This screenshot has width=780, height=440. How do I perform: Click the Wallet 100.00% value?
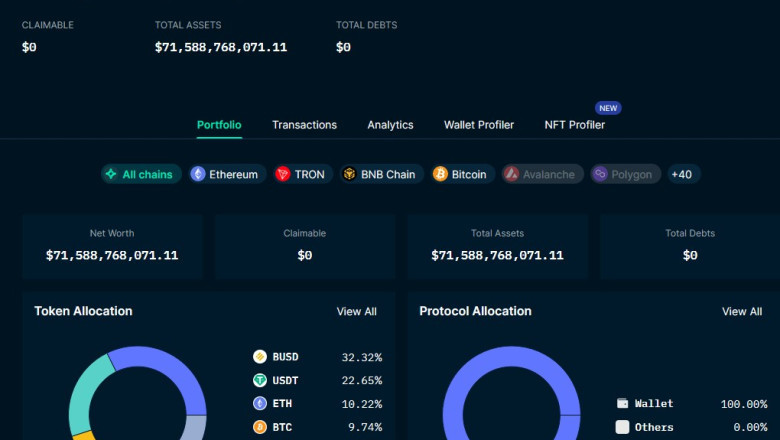(744, 404)
